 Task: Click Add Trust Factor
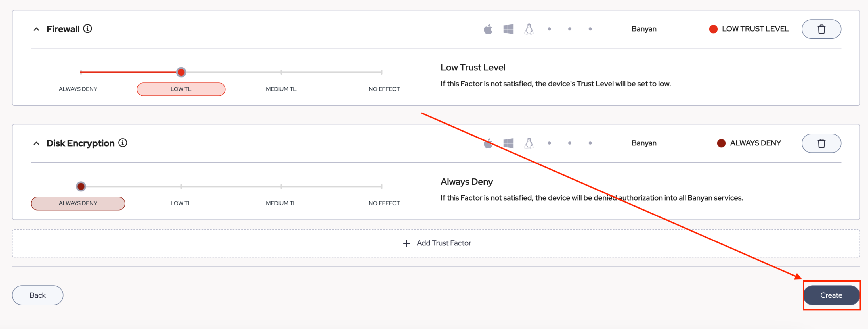(x=437, y=243)
